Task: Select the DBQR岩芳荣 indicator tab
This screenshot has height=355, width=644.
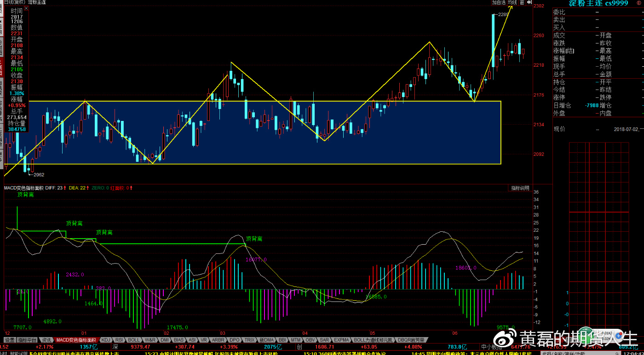Action: (411, 340)
